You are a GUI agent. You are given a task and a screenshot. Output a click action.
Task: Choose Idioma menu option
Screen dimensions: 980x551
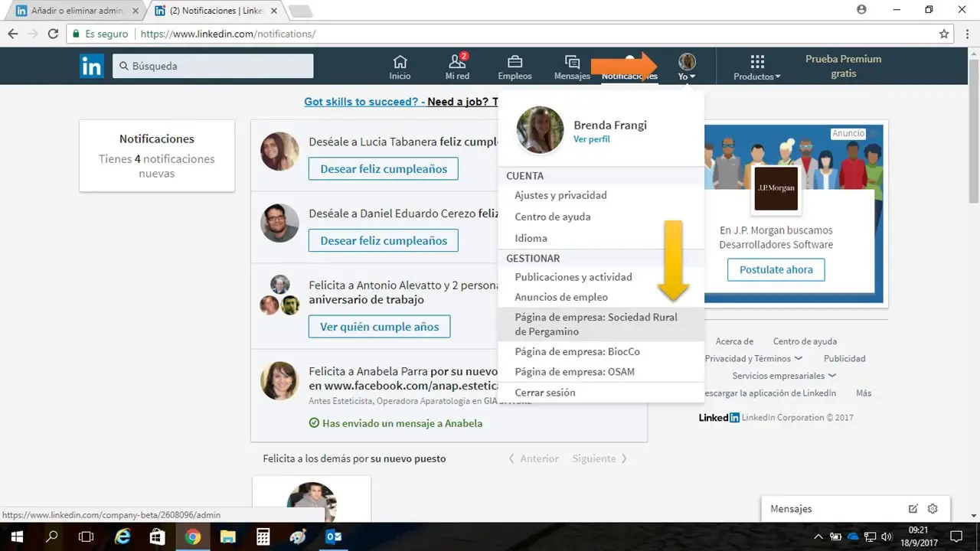point(531,238)
